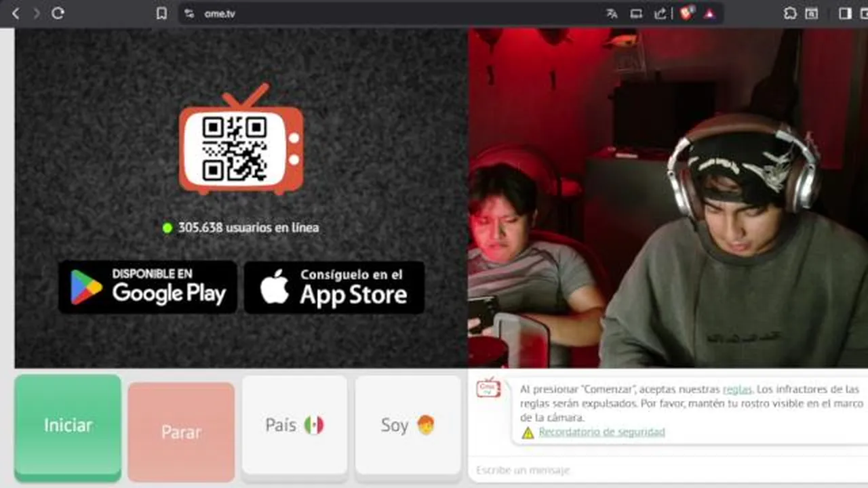Toggle the browser sidebar panel
The width and height of the screenshot is (868, 488).
(x=845, y=14)
